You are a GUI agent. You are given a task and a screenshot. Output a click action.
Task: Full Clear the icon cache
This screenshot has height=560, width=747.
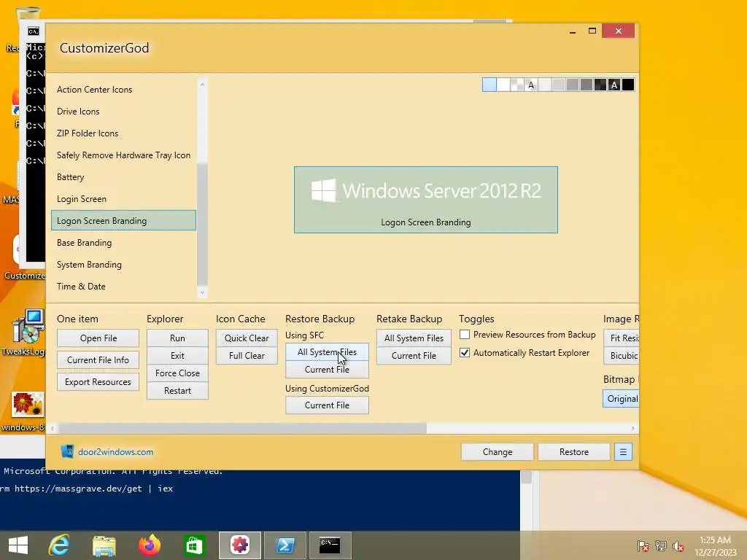pyautogui.click(x=247, y=356)
